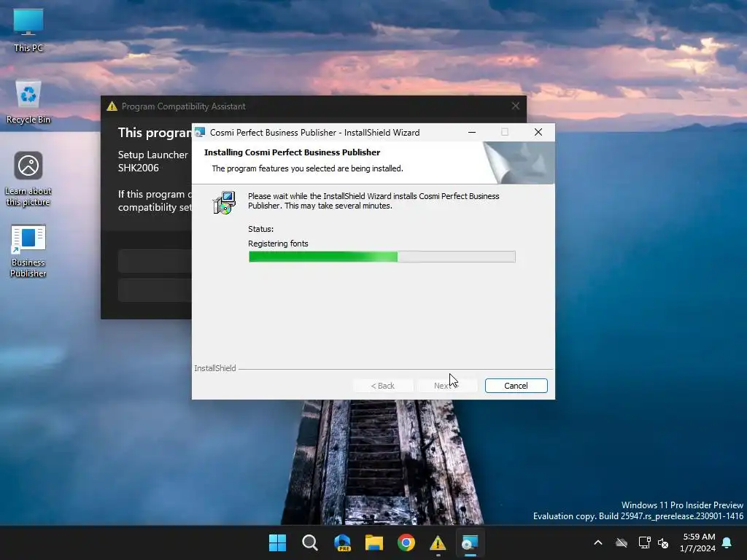Close the Program Compatibility Assistant window
The image size is (747, 560).
click(x=516, y=106)
